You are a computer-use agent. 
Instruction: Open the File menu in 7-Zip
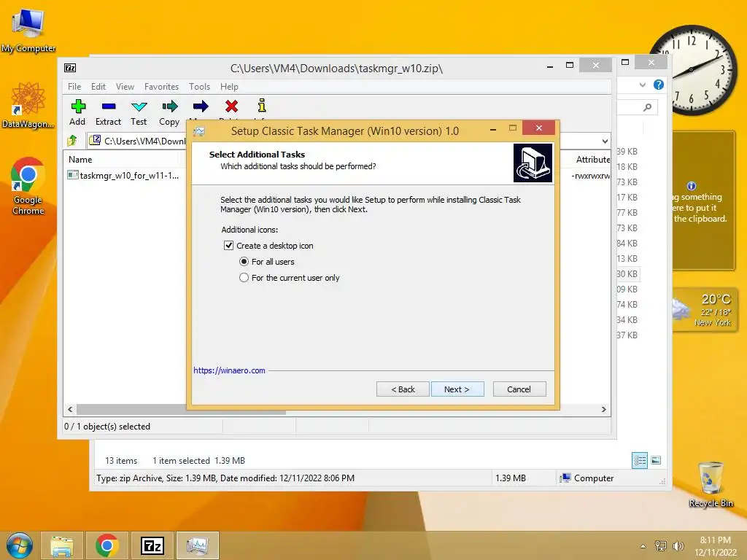point(74,87)
